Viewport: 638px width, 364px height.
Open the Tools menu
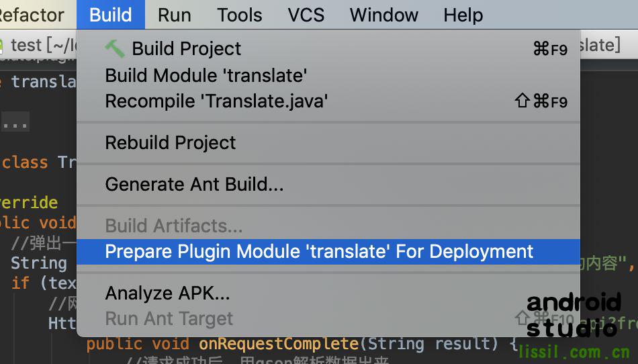(240, 15)
